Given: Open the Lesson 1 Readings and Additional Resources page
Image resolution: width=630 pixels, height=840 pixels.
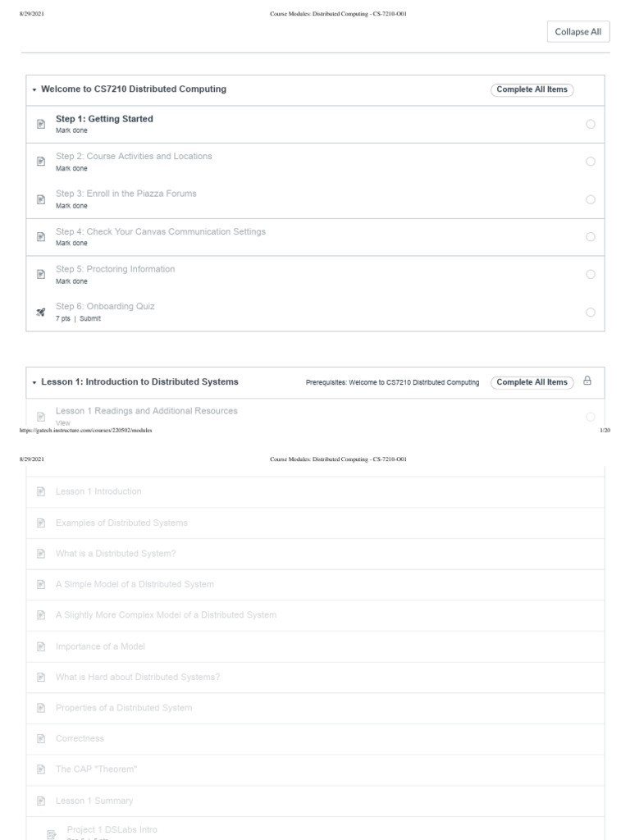Looking at the screenshot, I should pyautogui.click(x=147, y=411).
